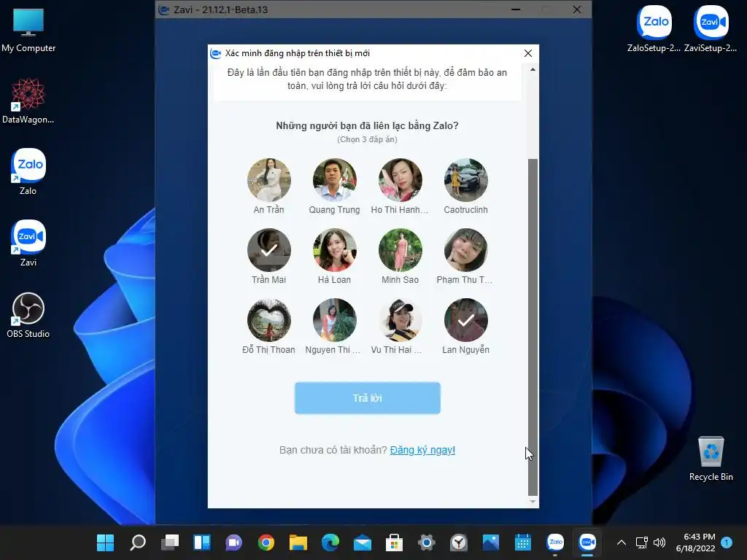
Task: Switch to Zalo app on taskbar
Action: tap(555, 542)
